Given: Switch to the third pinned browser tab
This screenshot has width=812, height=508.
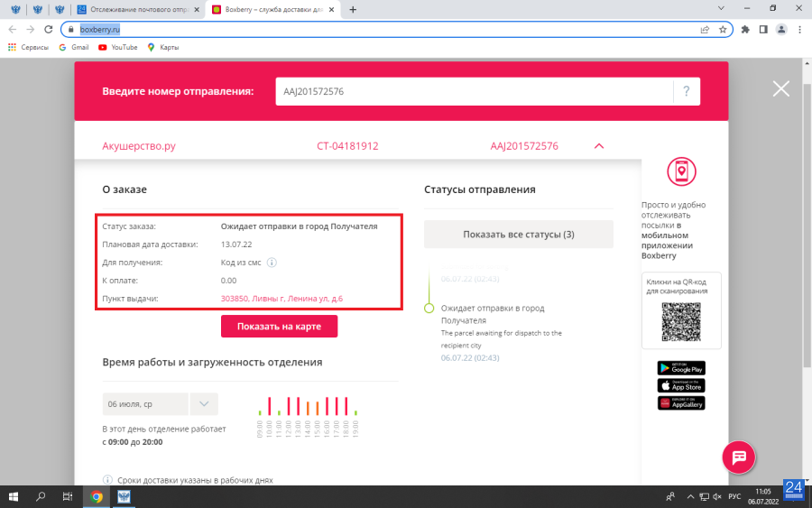Looking at the screenshot, I should [x=60, y=9].
